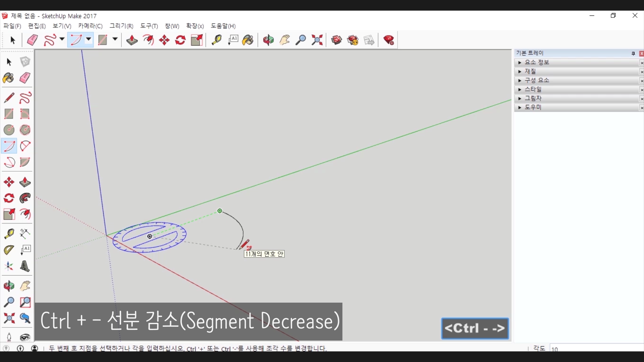Select the Push/Pull tool in top toolbar
The height and width of the screenshot is (362, 644).
click(x=132, y=40)
